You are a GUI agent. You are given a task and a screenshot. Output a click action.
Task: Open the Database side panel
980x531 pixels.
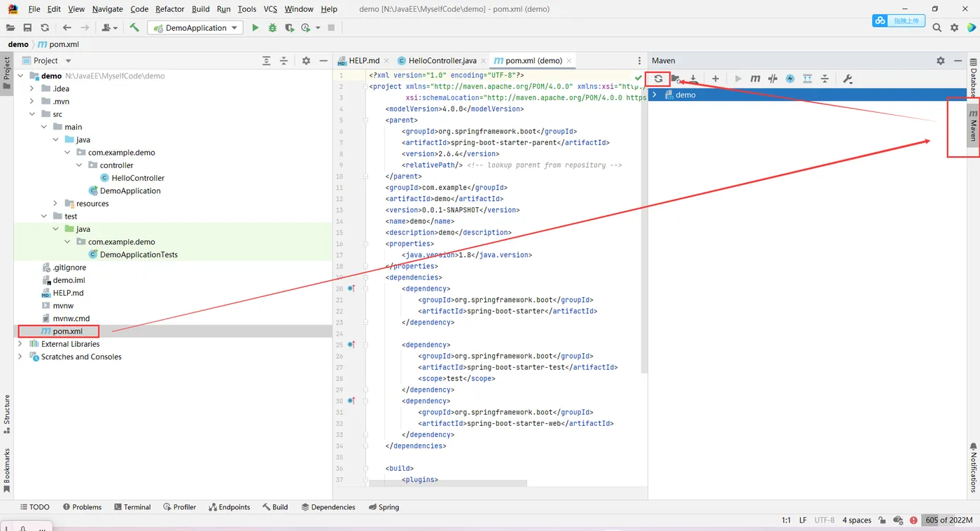click(973, 78)
